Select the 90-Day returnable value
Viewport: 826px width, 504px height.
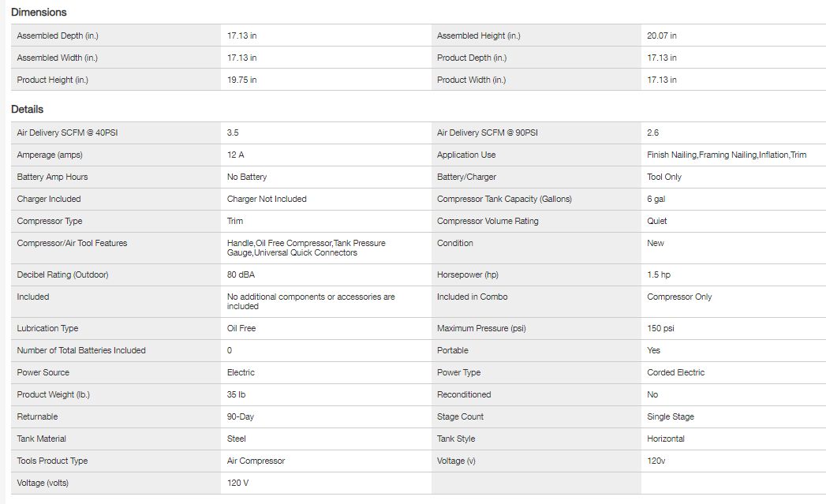[240, 416]
